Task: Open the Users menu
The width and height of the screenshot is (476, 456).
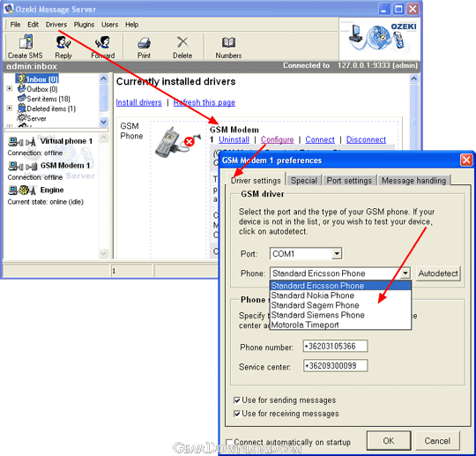Action: pyautogui.click(x=109, y=25)
